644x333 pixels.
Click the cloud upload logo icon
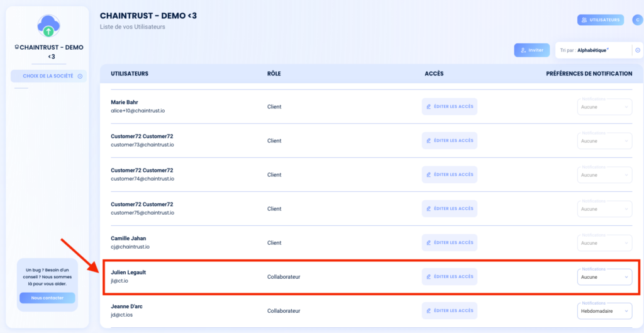[48, 26]
